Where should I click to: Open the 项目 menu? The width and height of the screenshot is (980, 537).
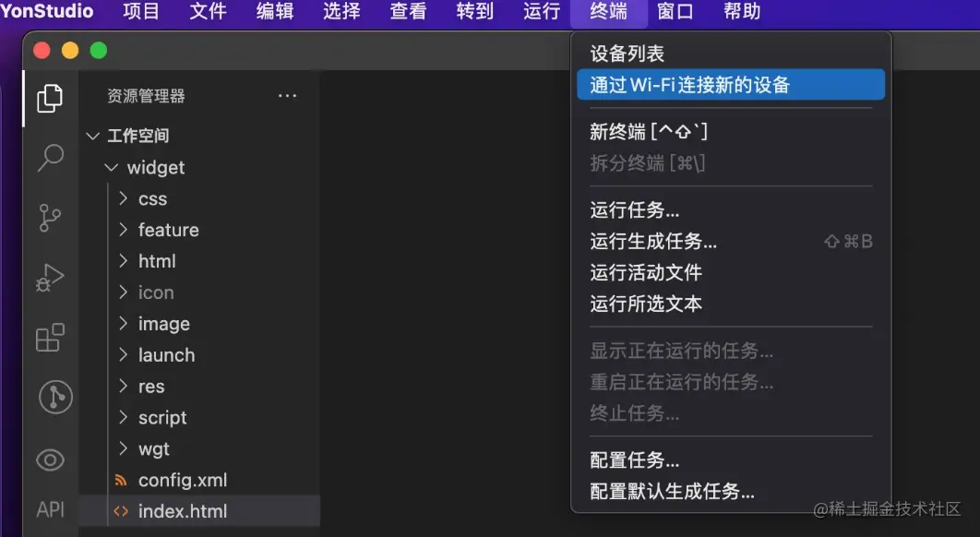pos(140,11)
